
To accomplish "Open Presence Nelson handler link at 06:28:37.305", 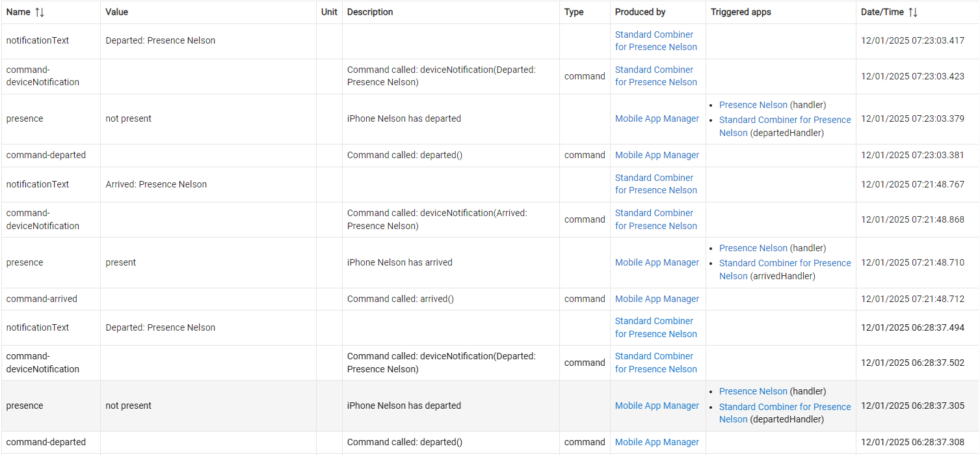I will (x=753, y=391).
